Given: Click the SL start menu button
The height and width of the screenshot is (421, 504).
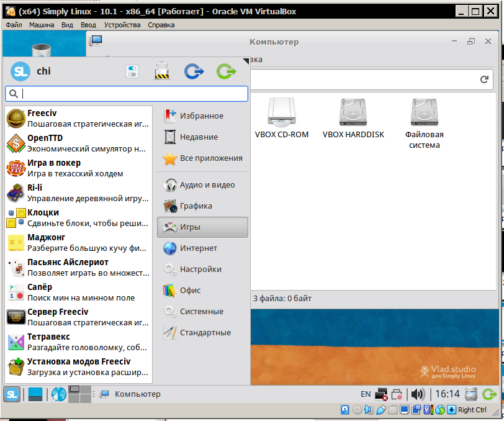Looking at the screenshot, I should pyautogui.click(x=12, y=394).
